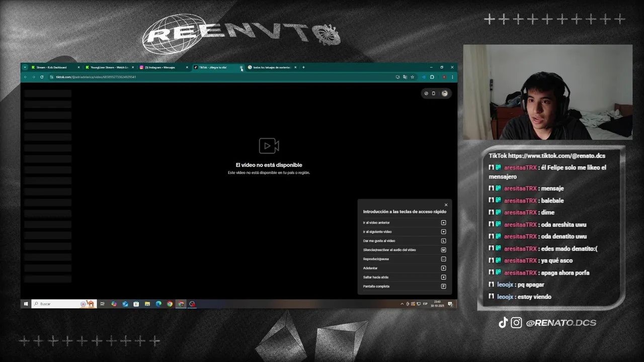The image size is (644, 362).
Task: Open the Windows Start menu
Action: click(26, 304)
